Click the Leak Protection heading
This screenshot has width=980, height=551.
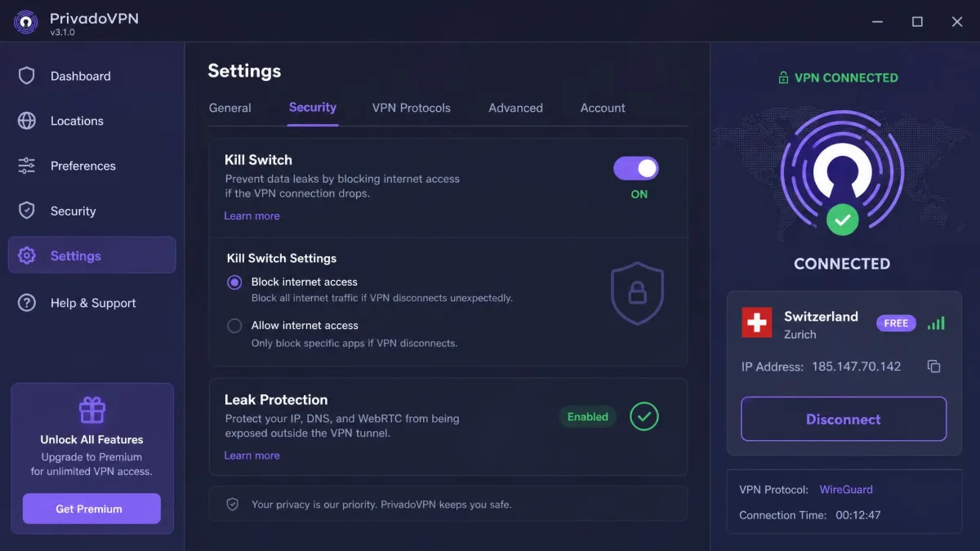(276, 400)
